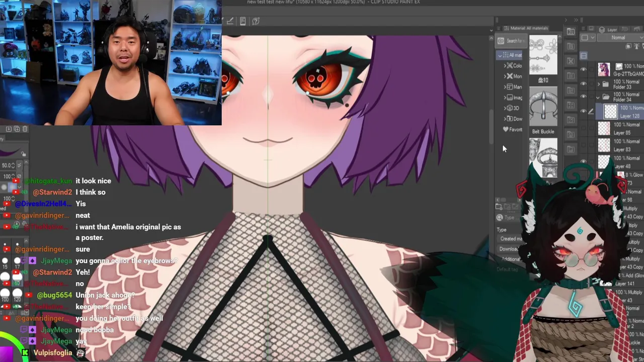644x362 pixels.
Task: Click the clipping icon under the blend mode box
Action: (x=629, y=46)
